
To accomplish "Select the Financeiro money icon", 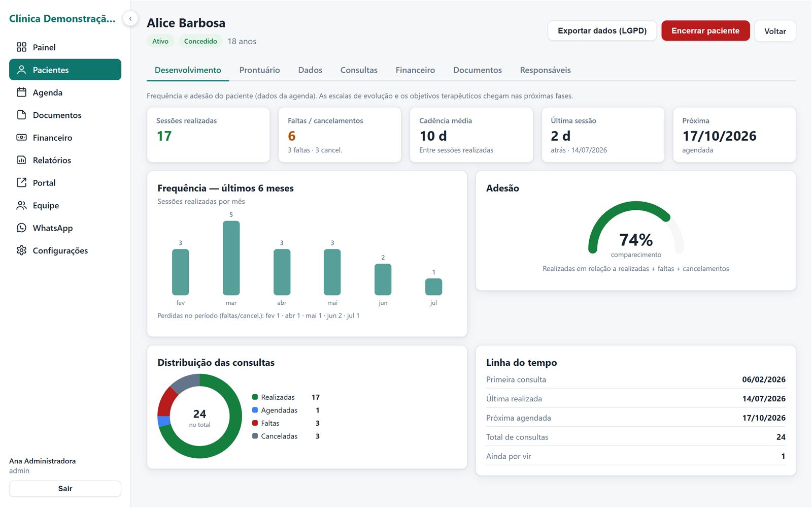I will [21, 138].
